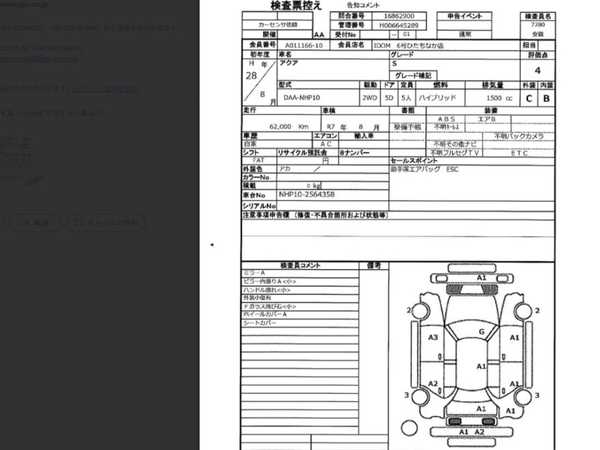This screenshot has width=600, height=450.
Task: Click the 整備手帳 document cell
Action: (x=407, y=127)
